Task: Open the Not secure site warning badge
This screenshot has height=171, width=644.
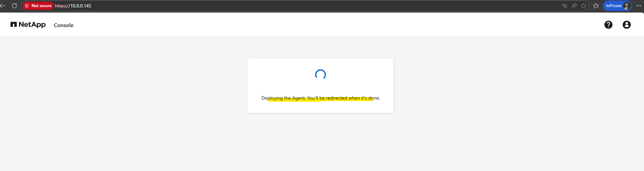Action: pyautogui.click(x=38, y=6)
